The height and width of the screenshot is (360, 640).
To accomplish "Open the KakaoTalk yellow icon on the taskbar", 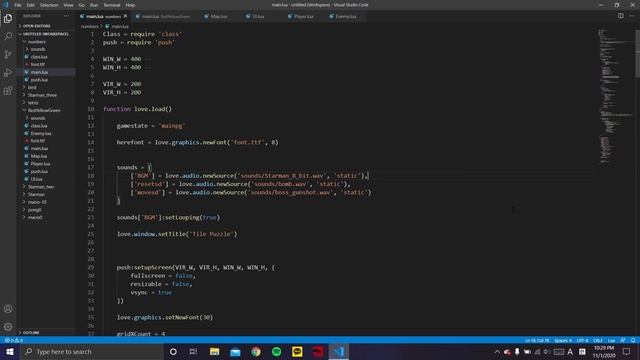I will click(297, 351).
